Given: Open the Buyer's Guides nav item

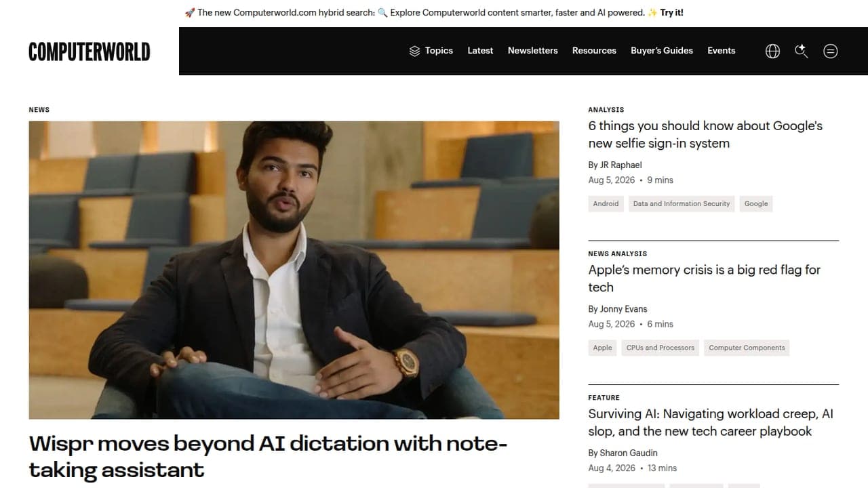Looking at the screenshot, I should coord(662,51).
